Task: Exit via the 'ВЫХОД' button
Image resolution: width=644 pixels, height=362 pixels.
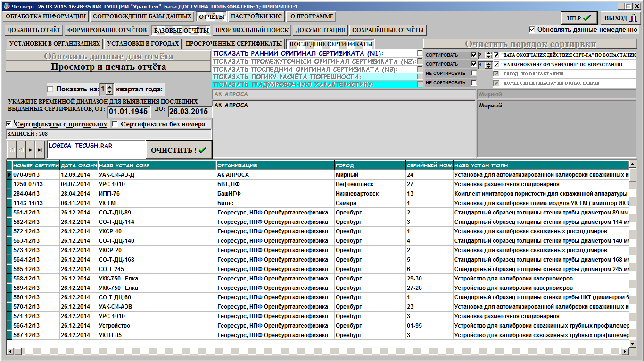Action: 620,18
